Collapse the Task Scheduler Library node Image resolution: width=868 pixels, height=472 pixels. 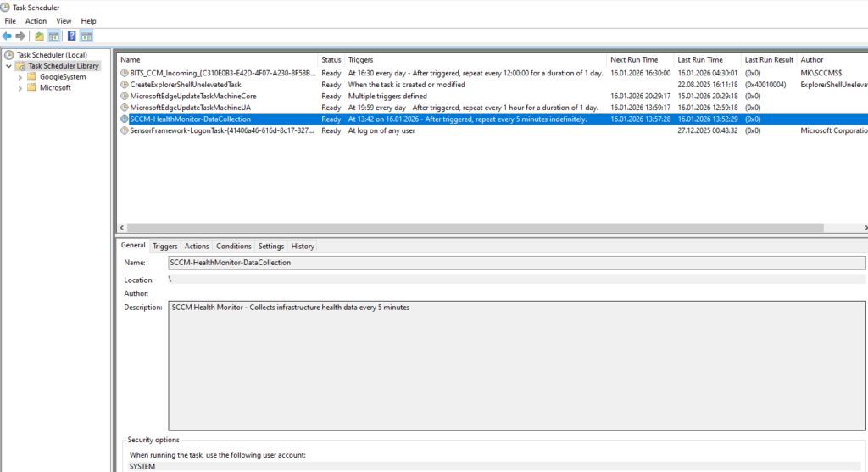pyautogui.click(x=9, y=66)
